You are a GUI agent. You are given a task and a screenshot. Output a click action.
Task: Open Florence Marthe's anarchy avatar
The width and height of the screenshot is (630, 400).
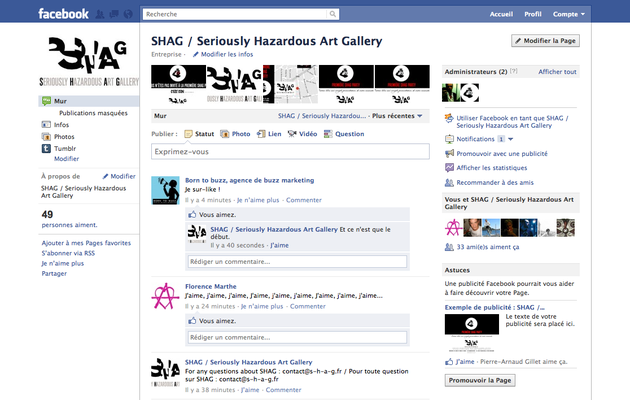165,296
